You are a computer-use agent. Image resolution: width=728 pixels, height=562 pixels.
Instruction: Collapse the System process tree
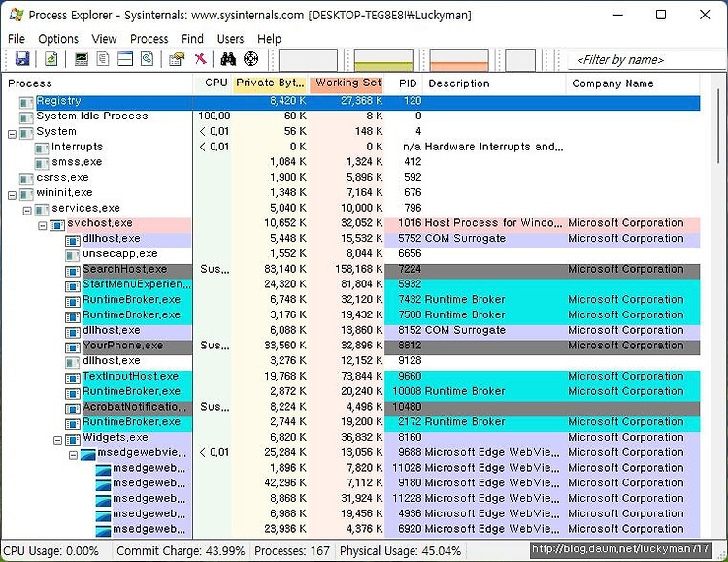[12, 134]
